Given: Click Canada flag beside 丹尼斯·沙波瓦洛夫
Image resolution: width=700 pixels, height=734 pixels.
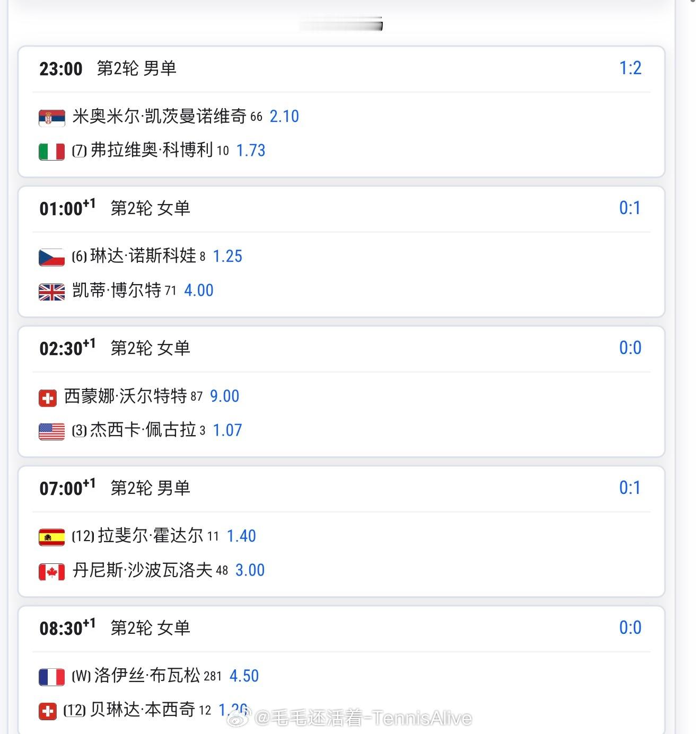Looking at the screenshot, I should (52, 571).
